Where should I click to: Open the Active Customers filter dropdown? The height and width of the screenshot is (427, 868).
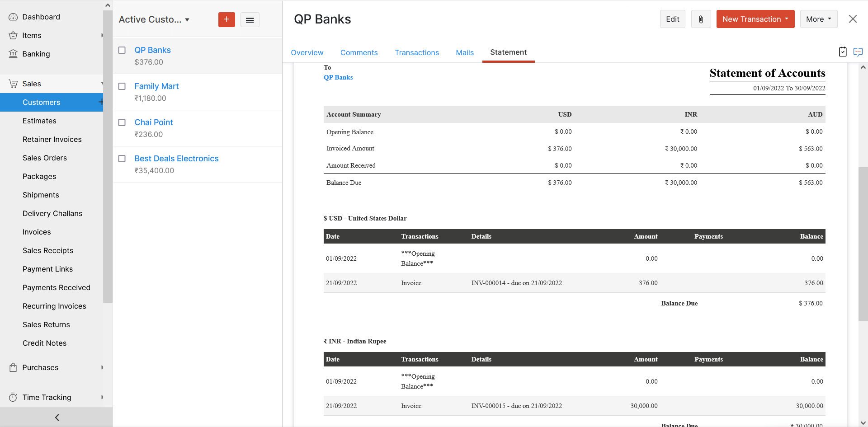154,19
